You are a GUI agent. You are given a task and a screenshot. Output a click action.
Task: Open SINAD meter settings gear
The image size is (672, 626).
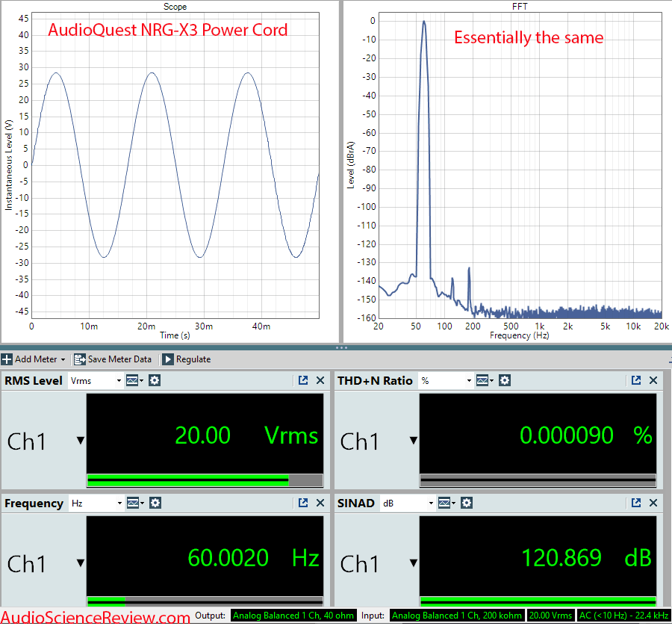[467, 503]
